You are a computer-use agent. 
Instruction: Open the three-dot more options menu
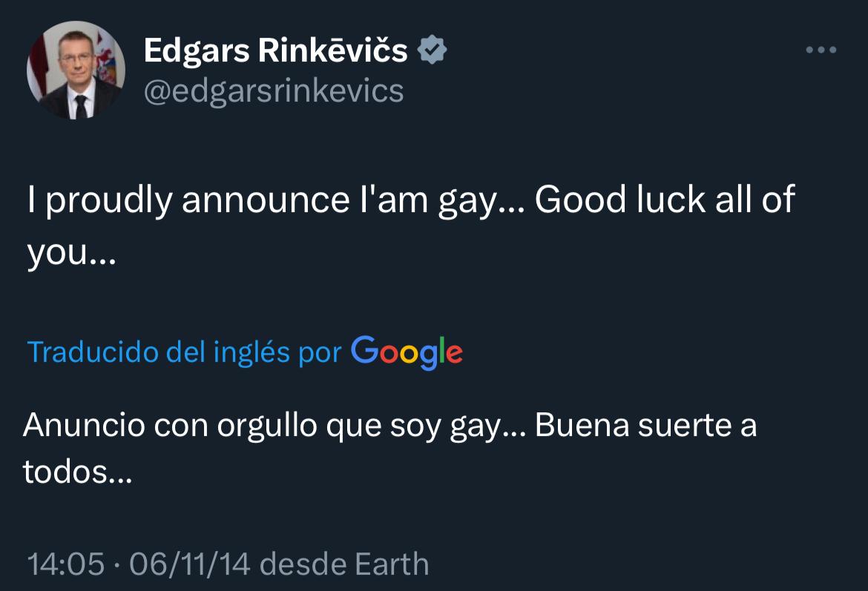(821, 50)
